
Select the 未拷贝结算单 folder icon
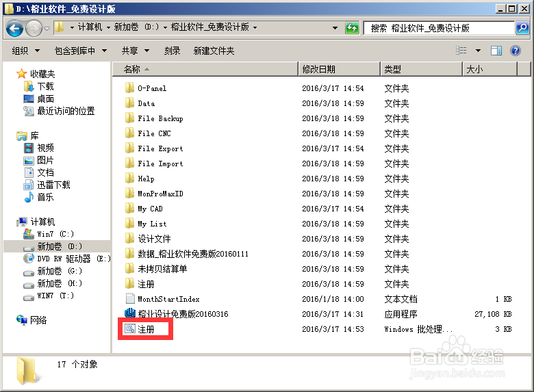click(129, 268)
